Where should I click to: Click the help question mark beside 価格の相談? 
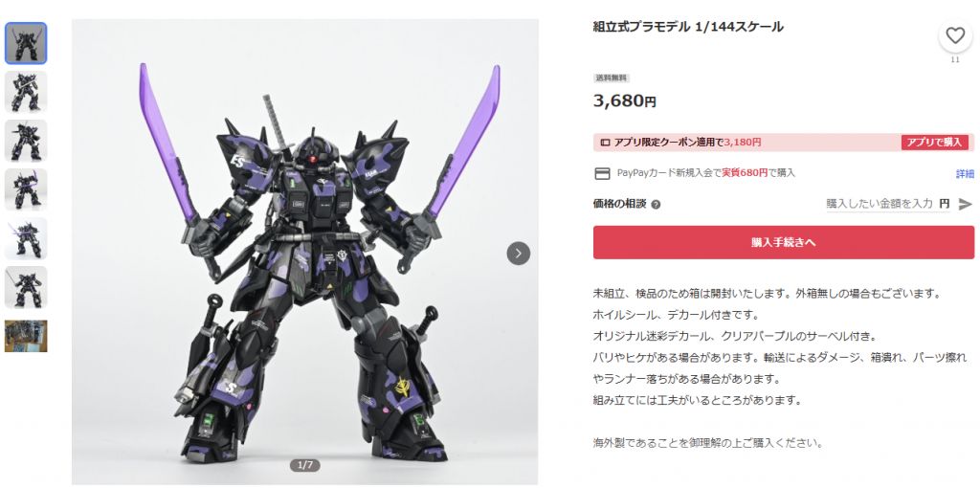point(656,205)
